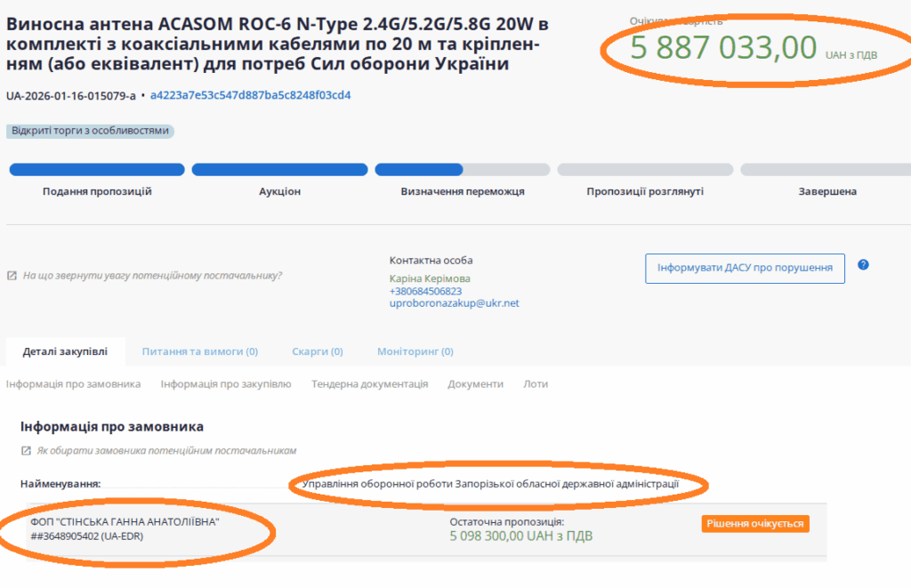The image size is (911, 588).
Task: Click external-link icon beside 'Як обирати замовника'
Action: (x=26, y=451)
